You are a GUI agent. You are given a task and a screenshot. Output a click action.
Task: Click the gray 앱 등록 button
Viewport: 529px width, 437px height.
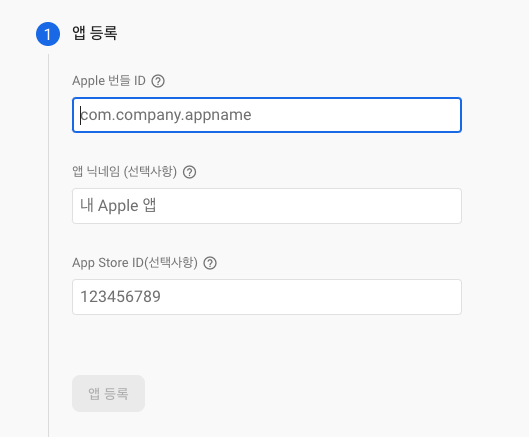tap(108, 393)
